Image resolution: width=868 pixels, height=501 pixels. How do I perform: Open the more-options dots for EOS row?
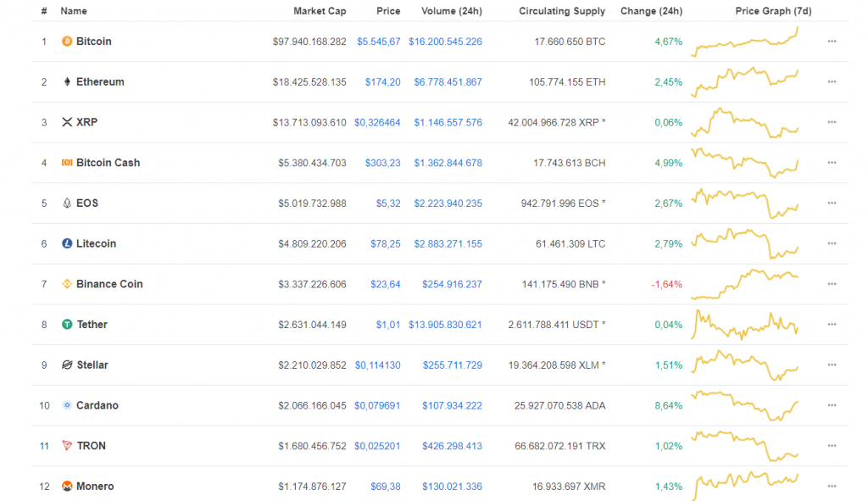(832, 203)
